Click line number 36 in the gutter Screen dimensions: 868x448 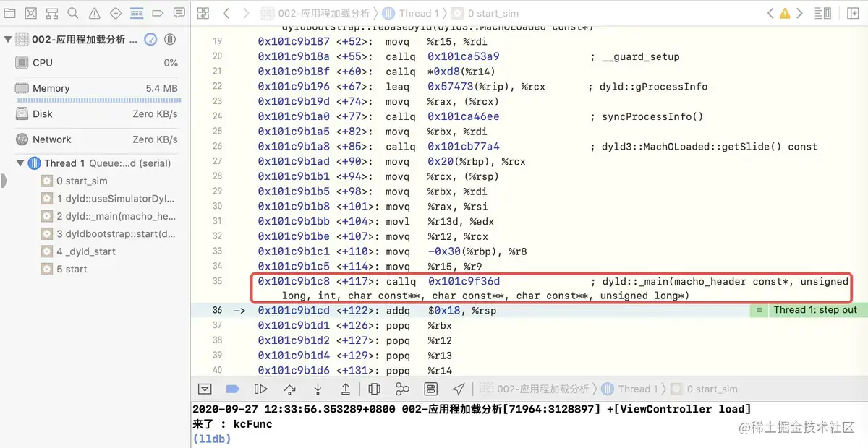pyautogui.click(x=217, y=310)
